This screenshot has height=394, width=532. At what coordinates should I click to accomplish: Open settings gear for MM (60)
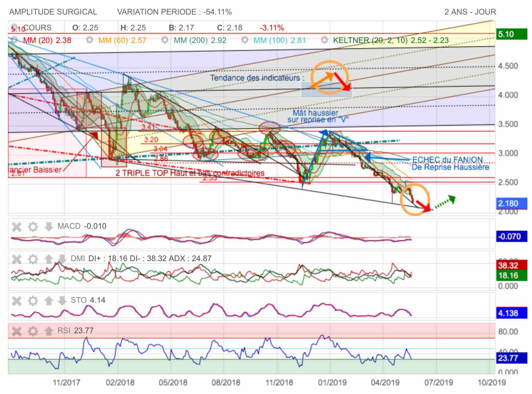coord(90,40)
